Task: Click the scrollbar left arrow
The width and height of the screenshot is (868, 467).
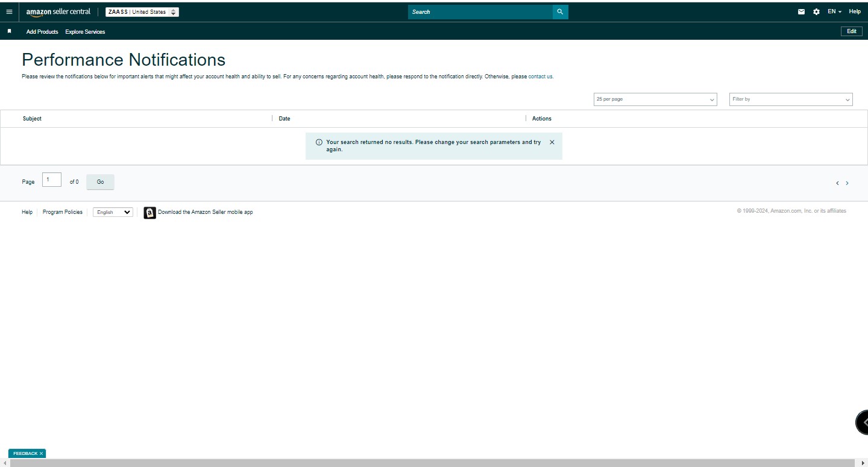Action: (x=4, y=463)
